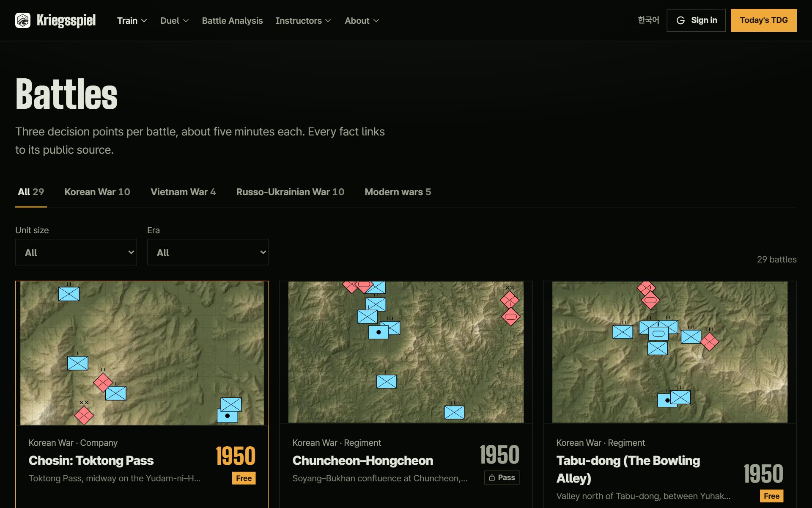Go to Battle Analysis page

click(x=232, y=20)
